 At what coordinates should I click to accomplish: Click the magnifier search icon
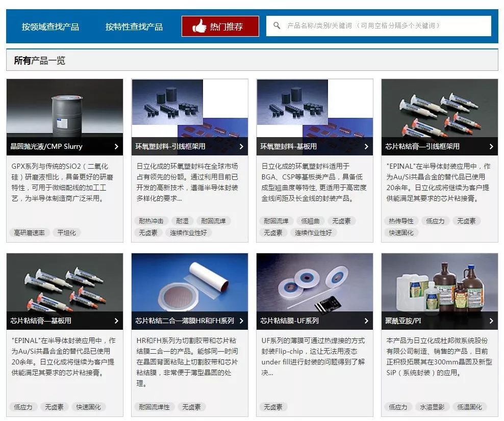click(277, 25)
